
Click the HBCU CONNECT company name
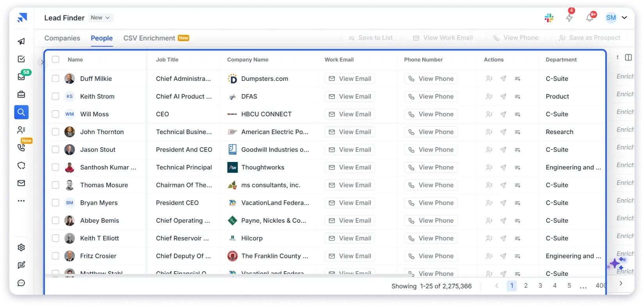(267, 114)
